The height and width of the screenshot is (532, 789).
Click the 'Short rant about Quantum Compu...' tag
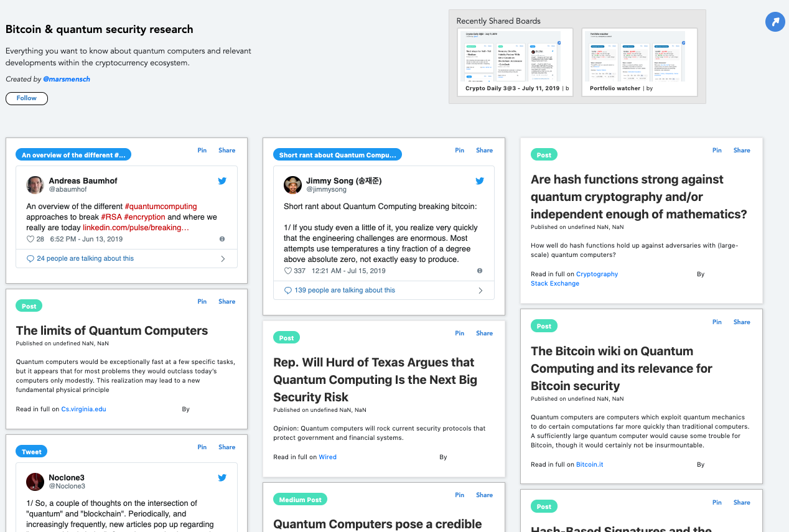tap(338, 155)
